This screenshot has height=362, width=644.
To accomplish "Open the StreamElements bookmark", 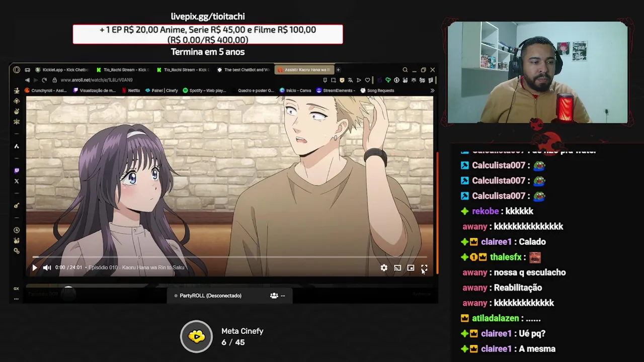I will [336, 90].
